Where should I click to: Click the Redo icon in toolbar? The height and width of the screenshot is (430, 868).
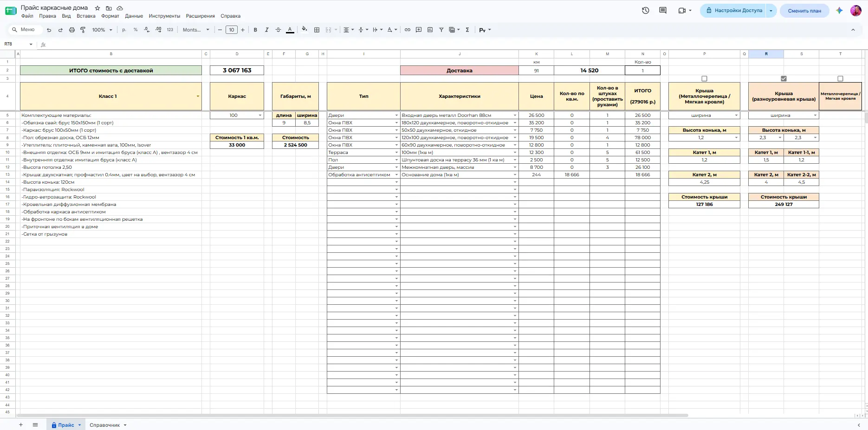(60, 30)
